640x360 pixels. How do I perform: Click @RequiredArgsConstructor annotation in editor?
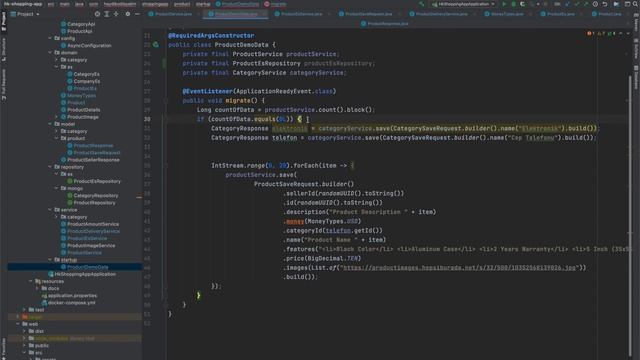(211, 36)
